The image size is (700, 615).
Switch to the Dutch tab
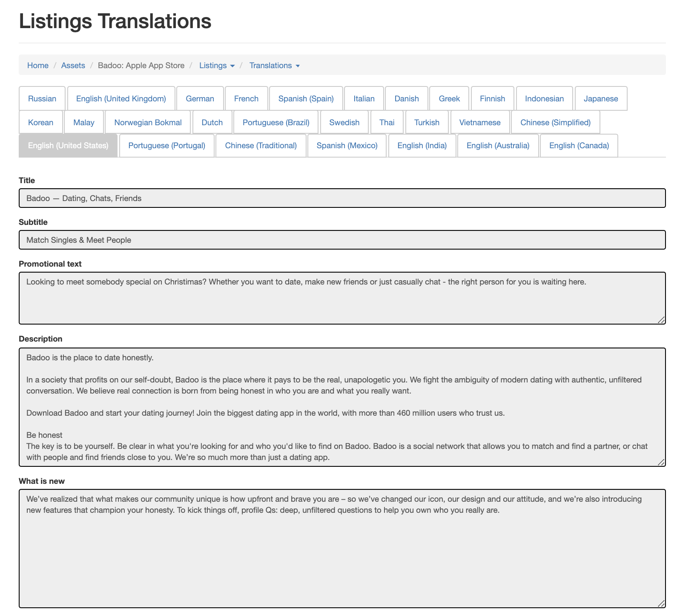(212, 122)
